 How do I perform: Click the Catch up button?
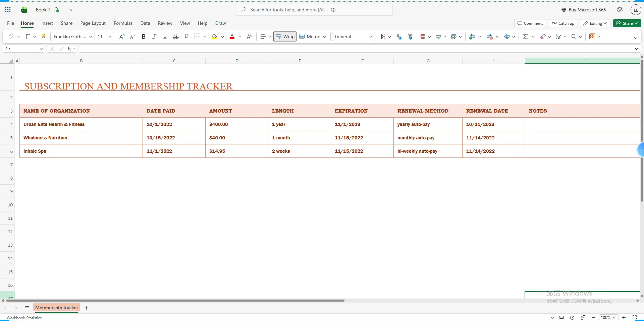pos(563,23)
